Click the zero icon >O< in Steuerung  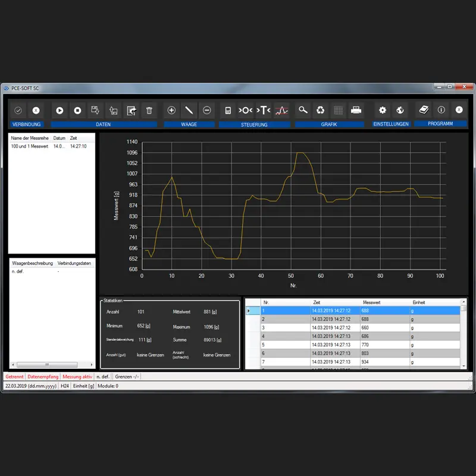(246, 111)
